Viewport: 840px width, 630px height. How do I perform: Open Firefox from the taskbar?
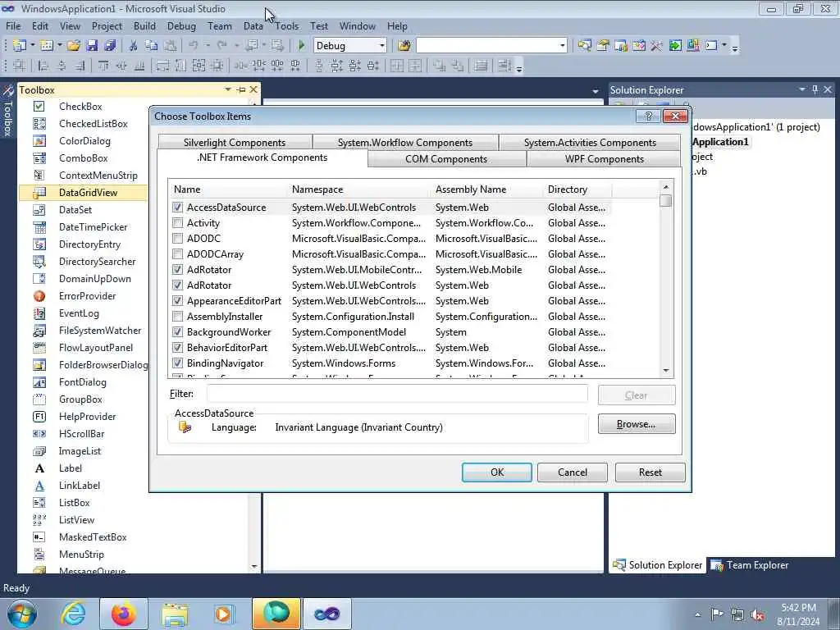[x=123, y=614]
